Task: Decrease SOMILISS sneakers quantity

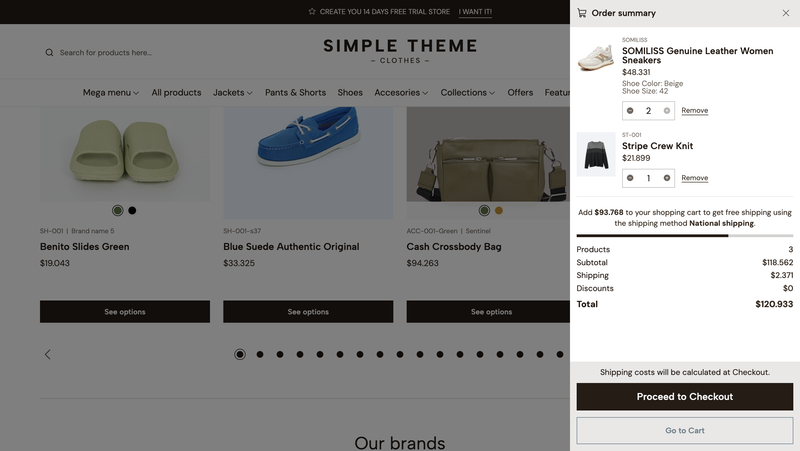Action: (x=630, y=111)
